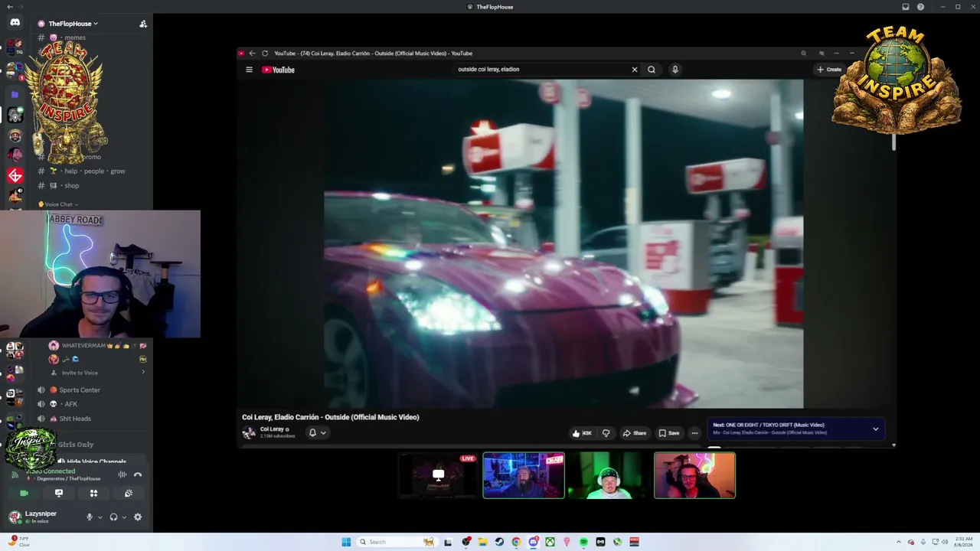Click Invite to Voice row

pyautogui.click(x=96, y=373)
